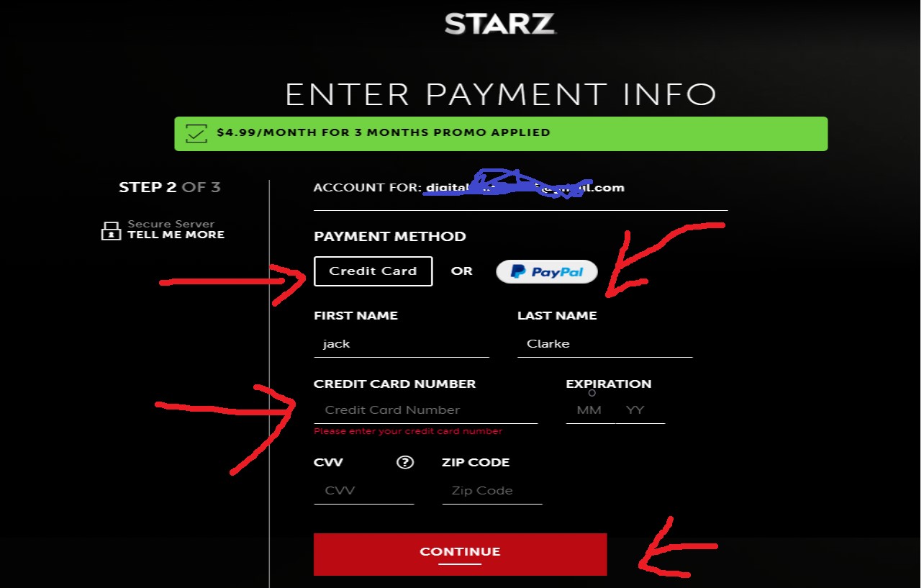The height and width of the screenshot is (588, 924).
Task: Click the STEP 2 OF 3 indicator
Action: (170, 187)
